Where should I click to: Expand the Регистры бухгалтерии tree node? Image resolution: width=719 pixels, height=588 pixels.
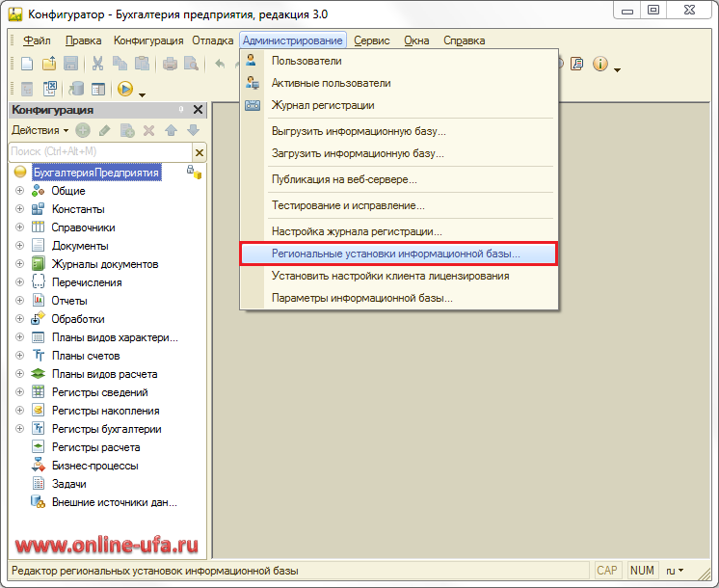point(19,429)
